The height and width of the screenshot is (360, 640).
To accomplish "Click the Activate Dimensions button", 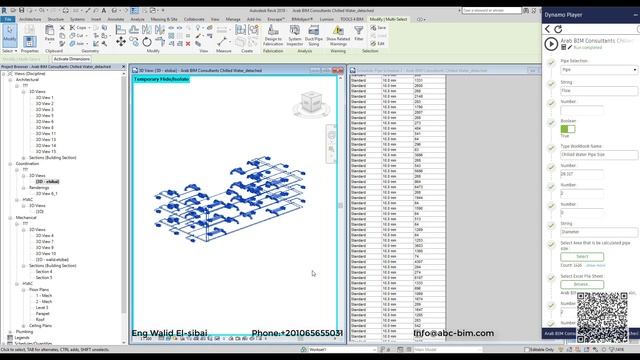I will tap(71, 59).
